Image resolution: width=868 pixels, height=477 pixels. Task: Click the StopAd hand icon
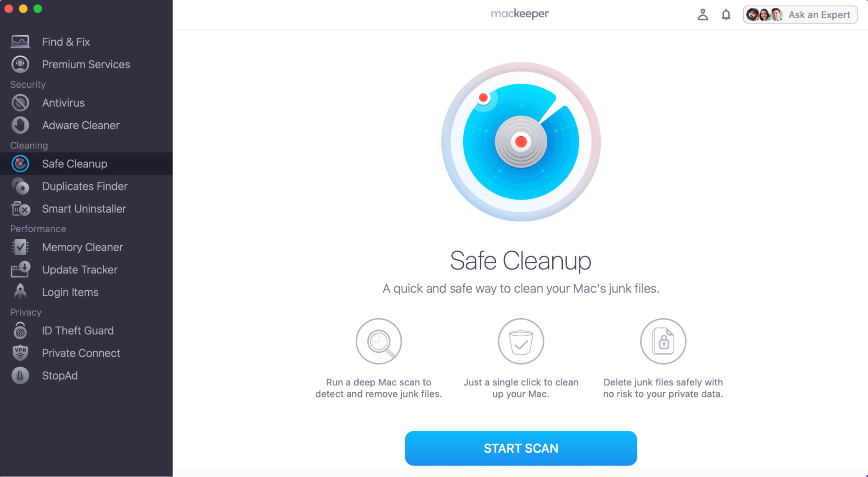tap(19, 375)
